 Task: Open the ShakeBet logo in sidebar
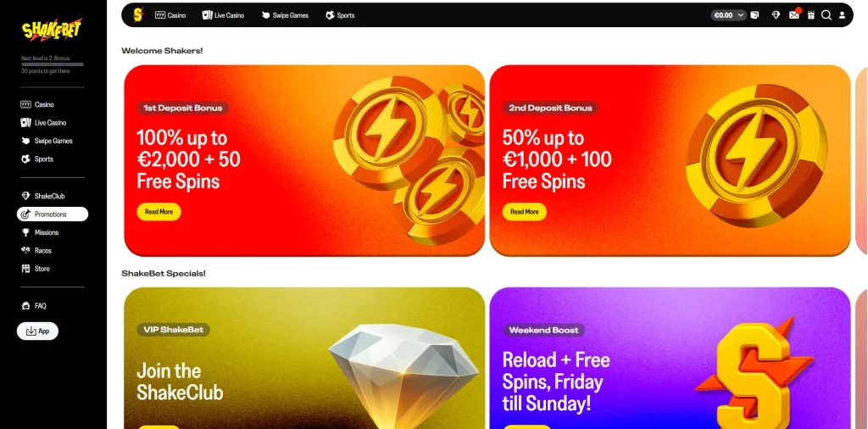[x=52, y=30]
